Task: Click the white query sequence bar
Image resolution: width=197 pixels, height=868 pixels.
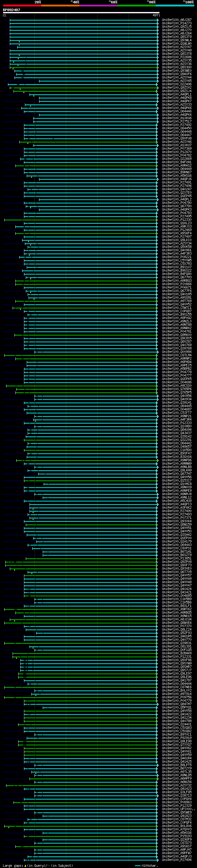Action: pyautogui.click(x=81, y=12)
